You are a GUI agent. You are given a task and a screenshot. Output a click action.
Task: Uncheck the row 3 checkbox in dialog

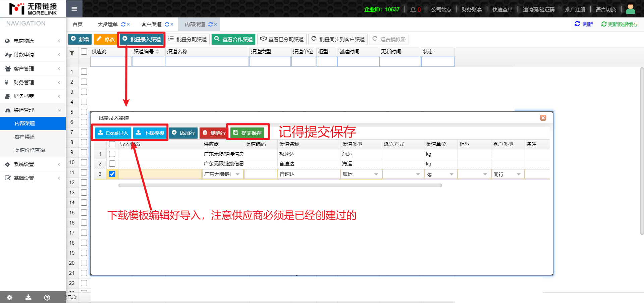(x=112, y=174)
